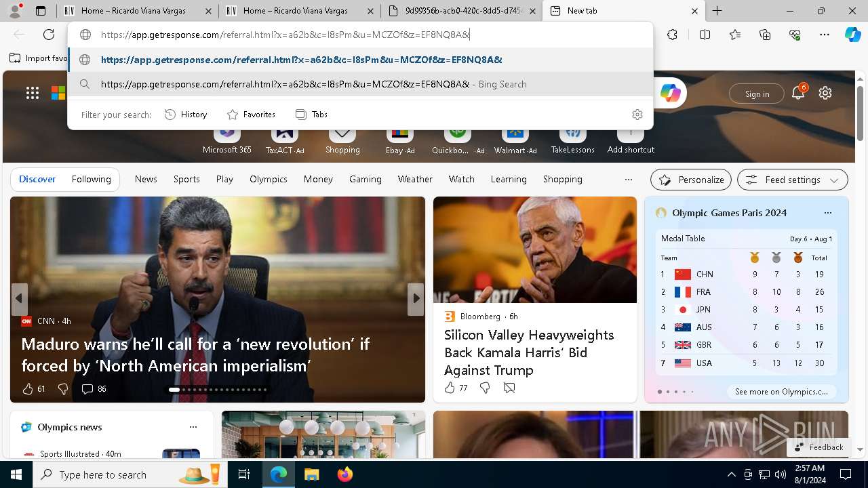
Task: Open the TaxACT ad shortcut
Action: pyautogui.click(x=285, y=142)
